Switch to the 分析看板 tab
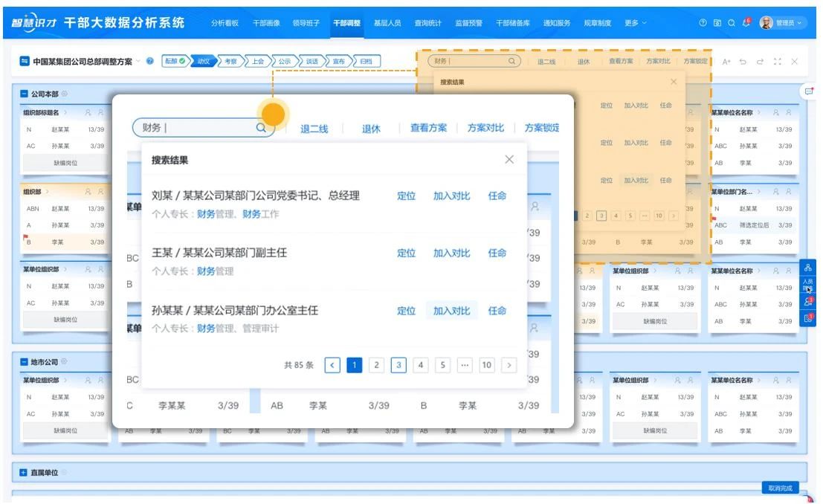The image size is (823, 504). 225,23
